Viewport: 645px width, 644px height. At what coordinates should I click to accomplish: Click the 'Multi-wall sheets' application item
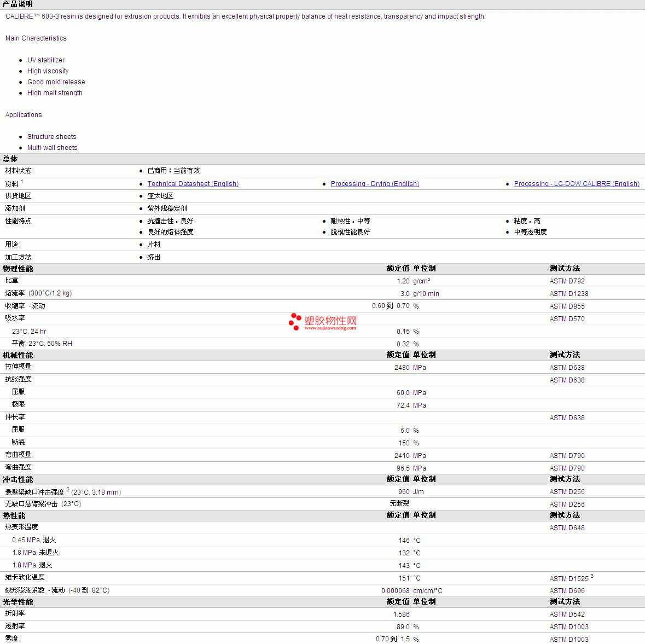click(52, 148)
